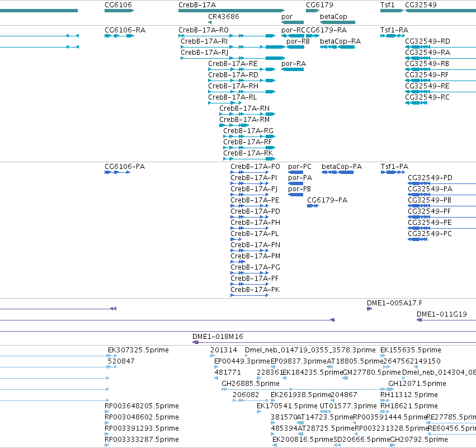The height and width of the screenshot is (448, 476).
Task: Open the por-RA transcript label
Action: [x=294, y=64]
